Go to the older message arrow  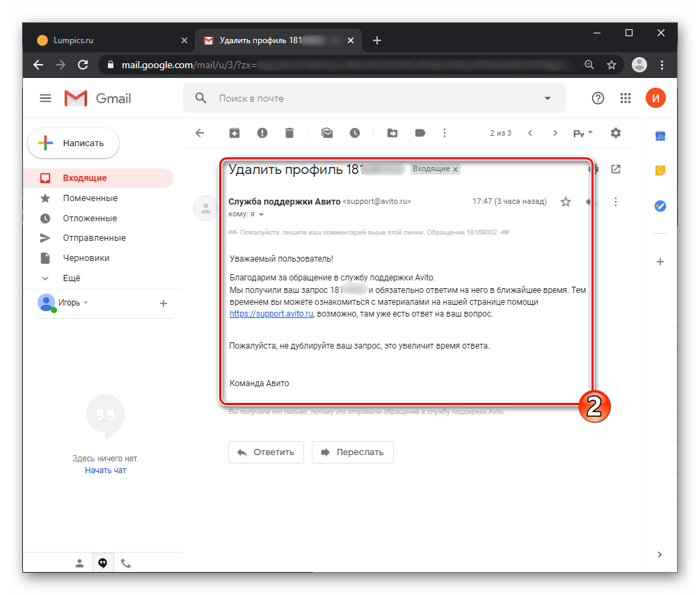click(555, 133)
